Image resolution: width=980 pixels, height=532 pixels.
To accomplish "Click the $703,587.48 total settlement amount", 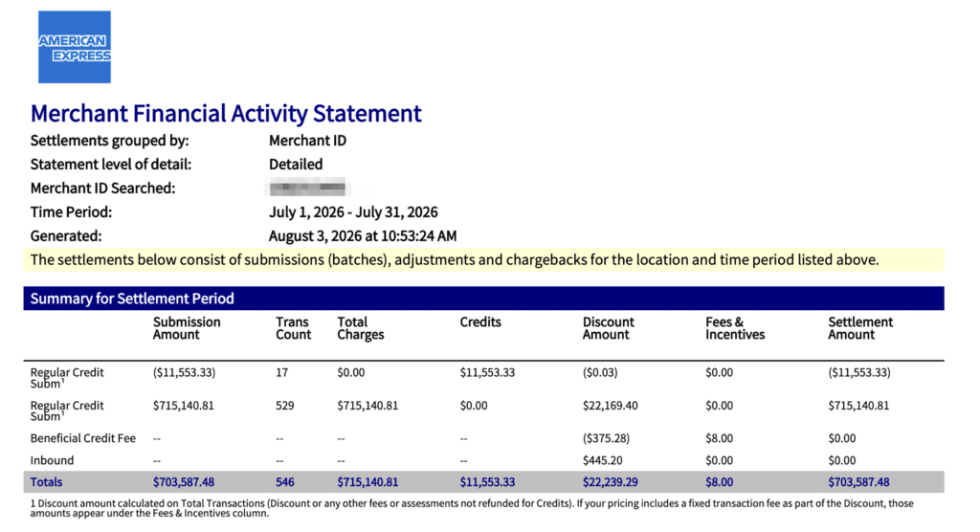I will click(x=858, y=482).
